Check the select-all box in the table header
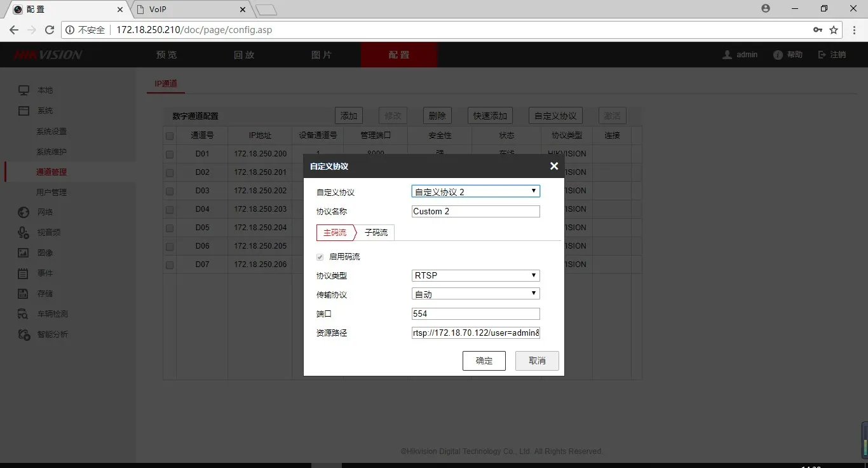 [x=169, y=135]
